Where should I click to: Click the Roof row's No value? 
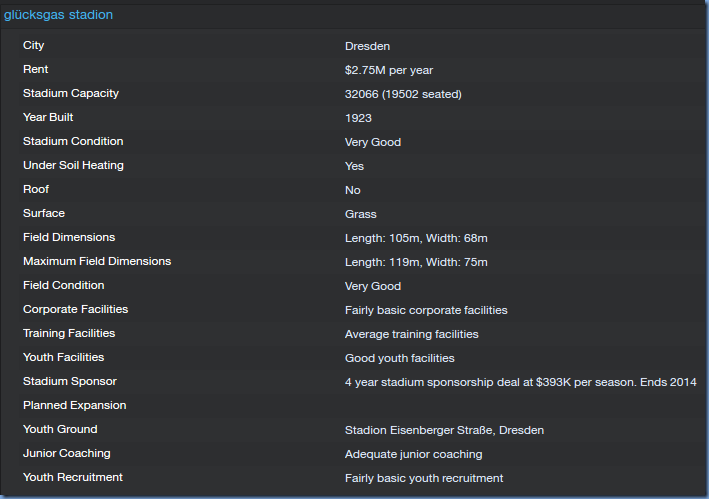pyautogui.click(x=353, y=190)
